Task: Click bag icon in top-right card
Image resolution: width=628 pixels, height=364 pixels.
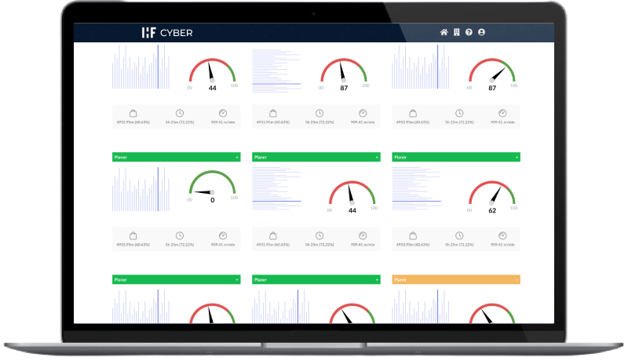Action: [413, 113]
